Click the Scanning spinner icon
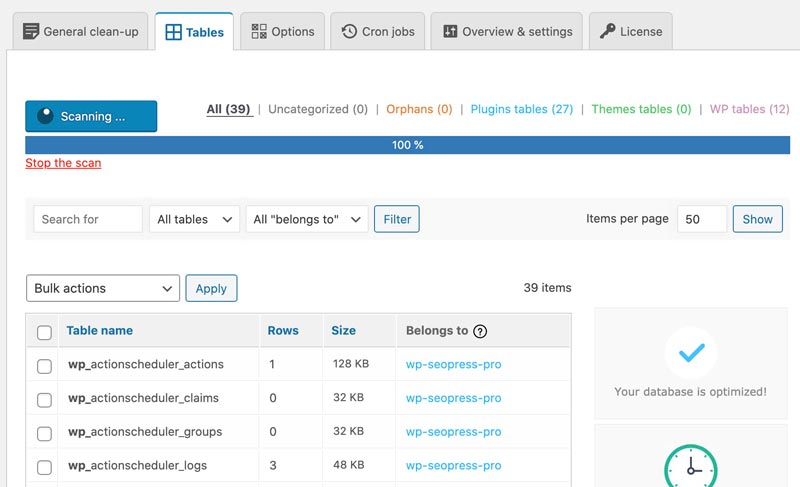The image size is (800, 487). pyautogui.click(x=45, y=116)
